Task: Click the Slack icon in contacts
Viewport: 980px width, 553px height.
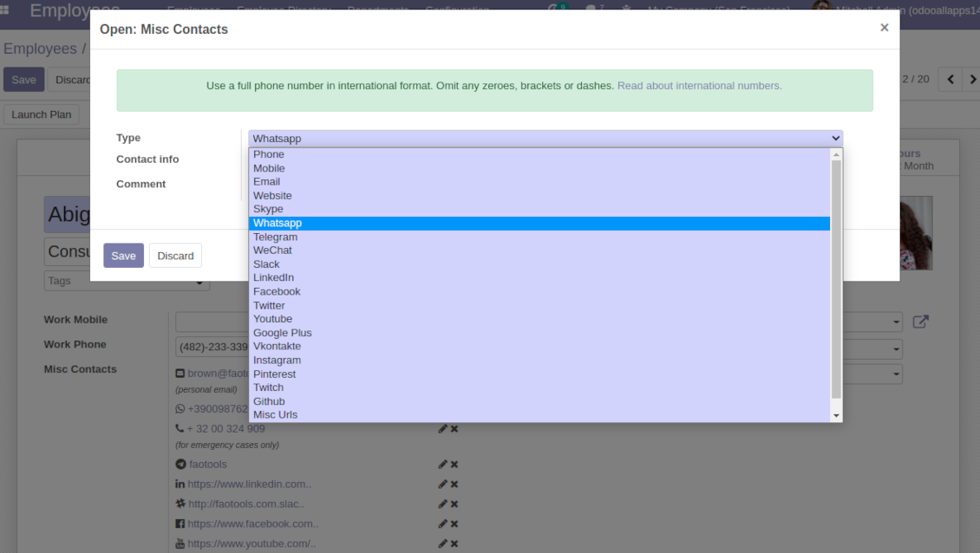Action: (180, 504)
